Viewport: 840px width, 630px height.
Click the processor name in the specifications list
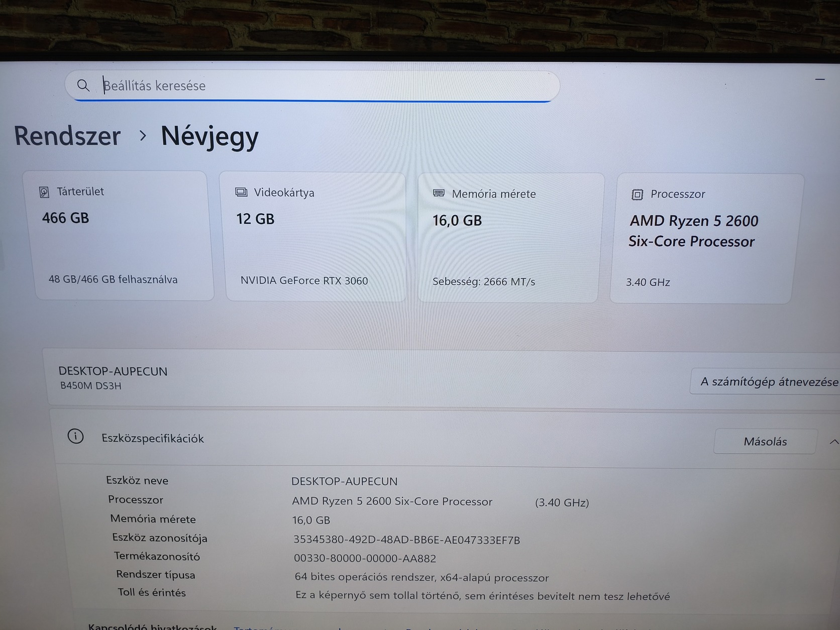tap(392, 501)
